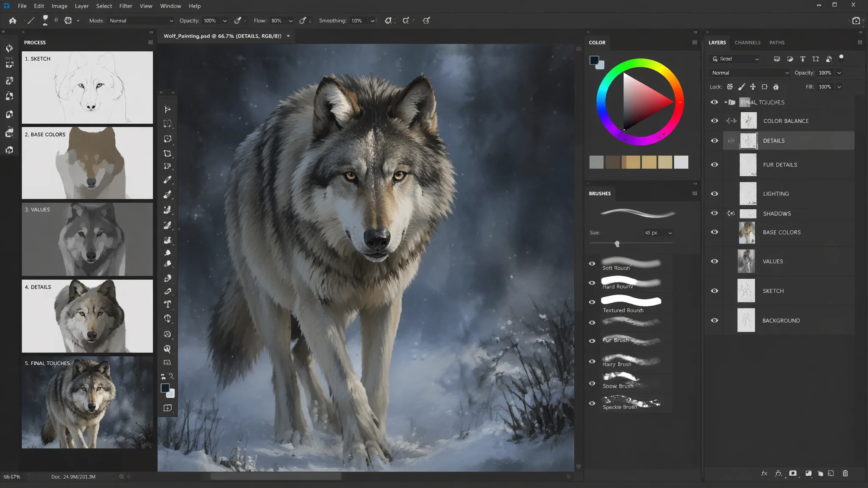
Task: Toggle visibility of FUR DETAILS layer
Action: click(715, 164)
